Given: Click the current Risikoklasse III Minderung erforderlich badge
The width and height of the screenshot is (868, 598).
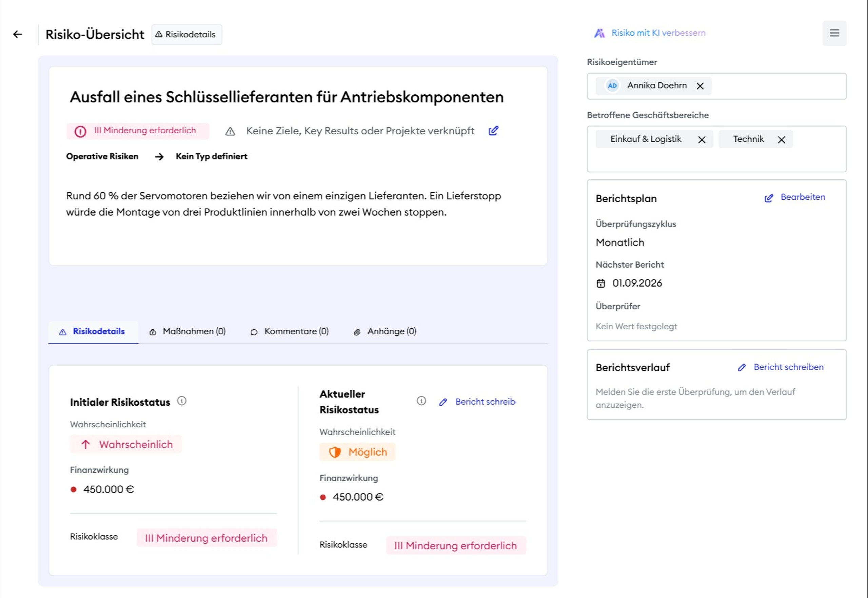Looking at the screenshot, I should point(456,546).
